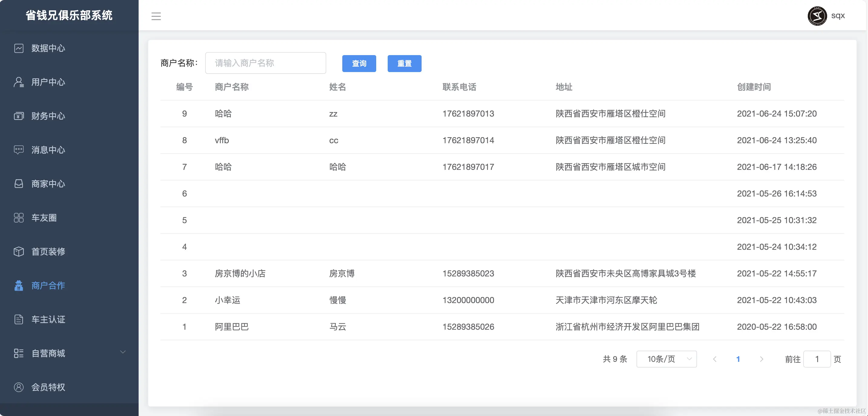Click the 用户中心 person icon
This screenshot has width=868, height=416.
[x=19, y=82]
